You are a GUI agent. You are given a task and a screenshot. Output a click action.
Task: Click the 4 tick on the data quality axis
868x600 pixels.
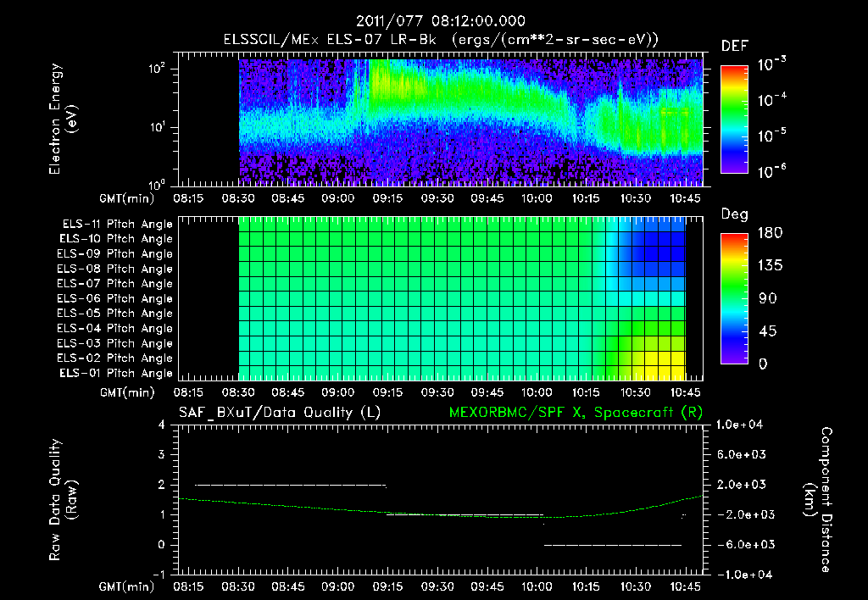click(x=162, y=425)
